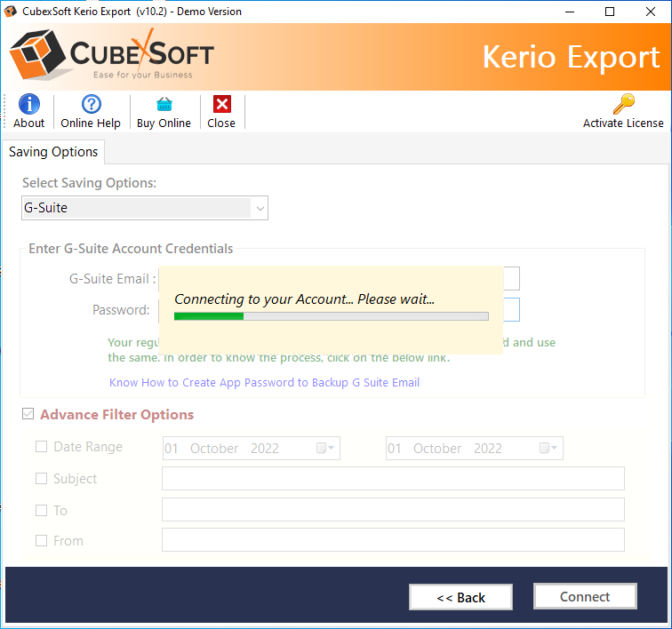Viewport: 672px width, 629px height.
Task: Click the 'Password:' label
Action: [x=121, y=310]
